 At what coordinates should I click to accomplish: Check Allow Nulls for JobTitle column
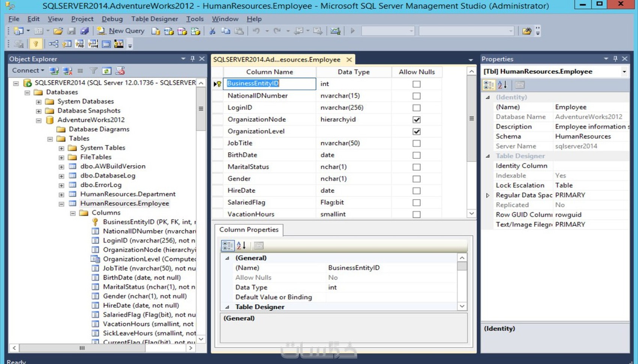(x=416, y=143)
